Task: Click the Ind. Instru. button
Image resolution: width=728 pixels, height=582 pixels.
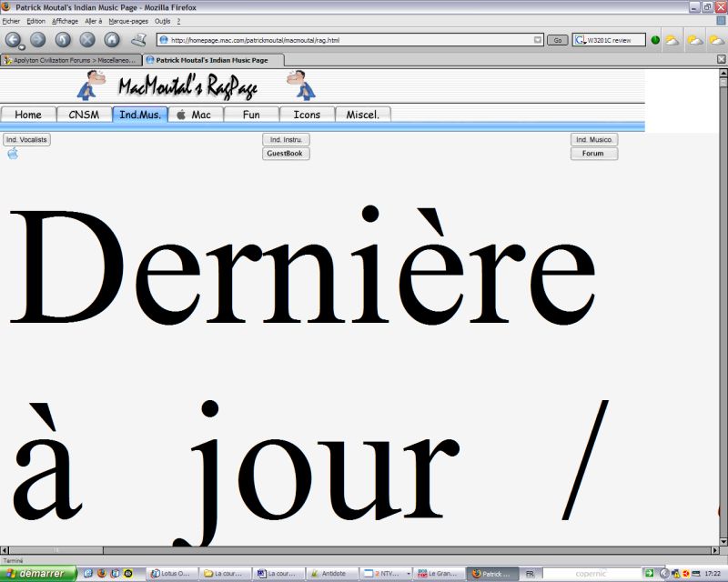Action: [286, 140]
